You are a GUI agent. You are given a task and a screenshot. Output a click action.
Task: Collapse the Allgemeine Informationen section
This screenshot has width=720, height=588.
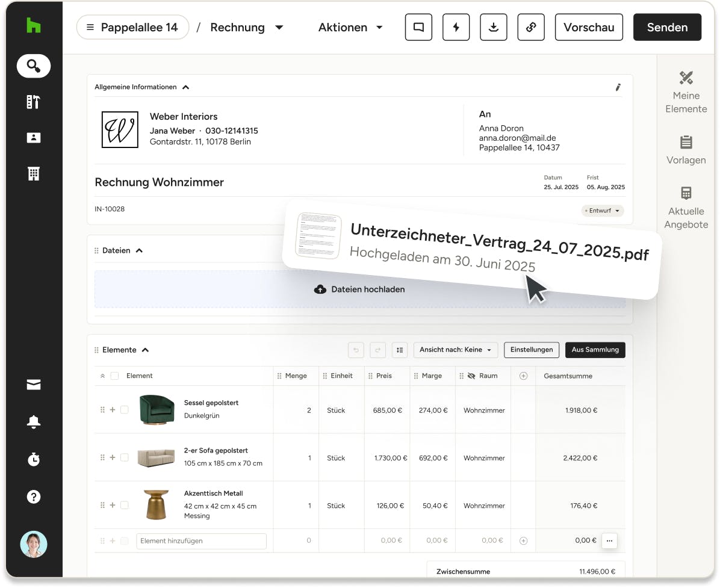click(x=185, y=87)
